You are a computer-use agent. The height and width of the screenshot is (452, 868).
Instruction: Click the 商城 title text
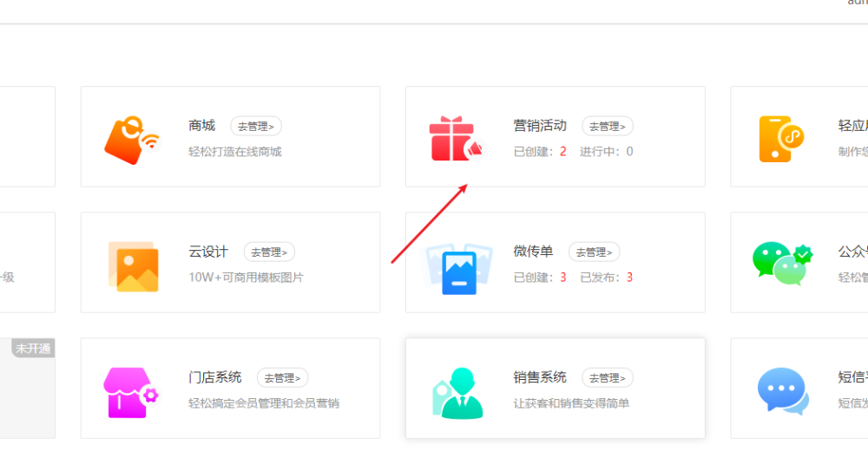coord(201,126)
